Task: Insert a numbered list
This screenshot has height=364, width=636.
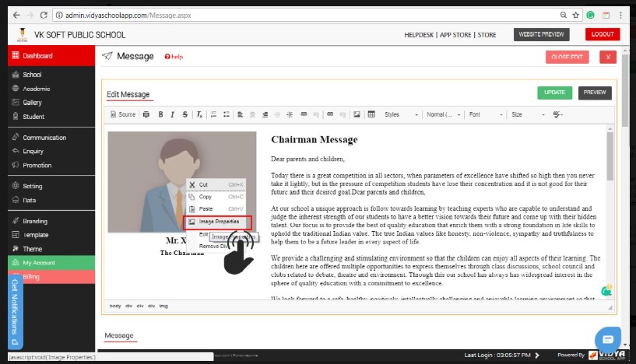Action: coord(214,114)
